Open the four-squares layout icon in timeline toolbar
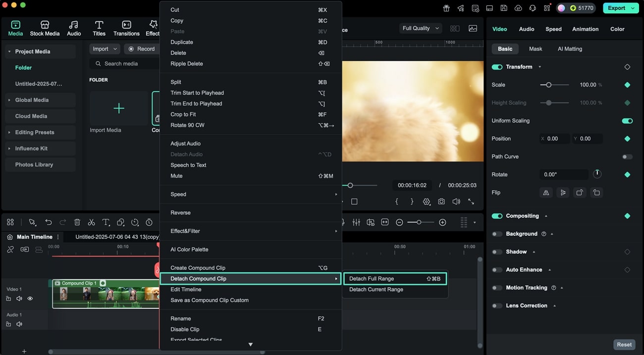This screenshot has width=644, height=355. coord(10,222)
